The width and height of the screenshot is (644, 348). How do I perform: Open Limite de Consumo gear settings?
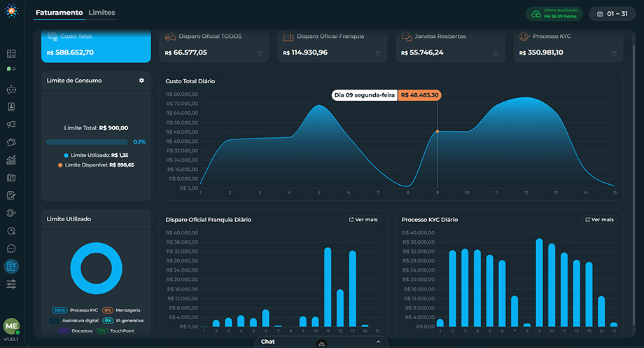tap(141, 81)
